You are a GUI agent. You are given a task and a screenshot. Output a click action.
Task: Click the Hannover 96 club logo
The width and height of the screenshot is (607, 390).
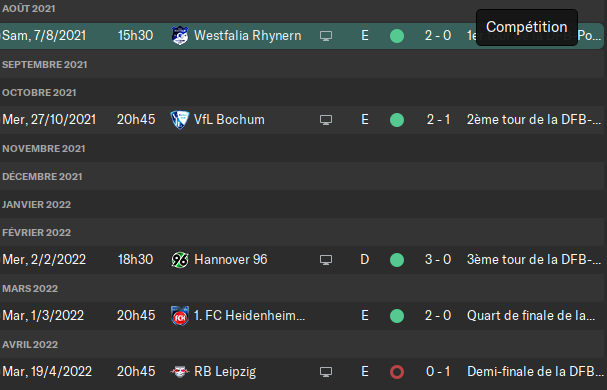(x=180, y=259)
